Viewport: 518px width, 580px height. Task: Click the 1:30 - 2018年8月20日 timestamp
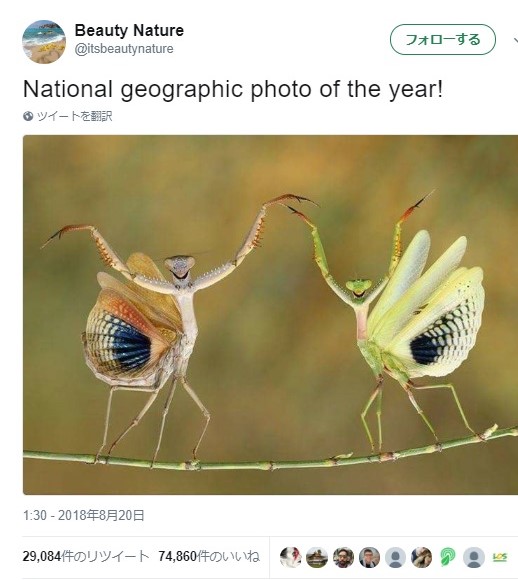[84, 515]
